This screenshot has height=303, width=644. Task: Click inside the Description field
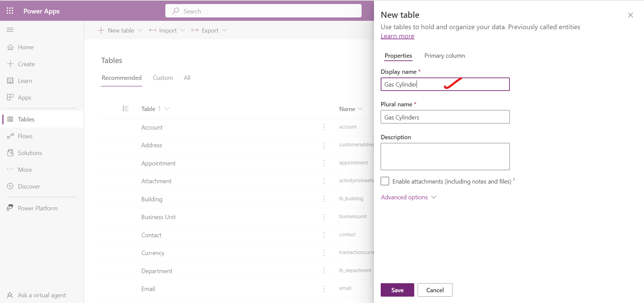[x=445, y=156]
